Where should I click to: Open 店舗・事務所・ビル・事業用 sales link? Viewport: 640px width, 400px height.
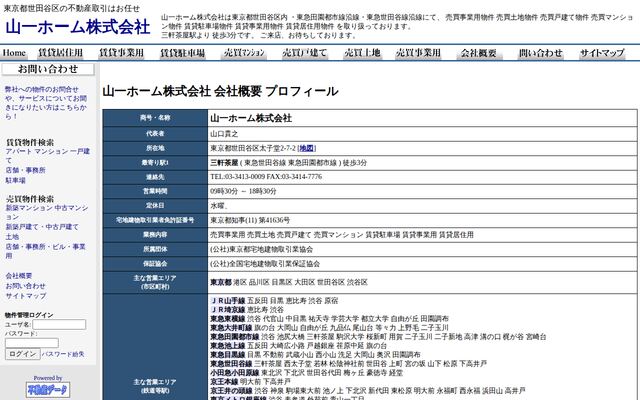(45, 251)
